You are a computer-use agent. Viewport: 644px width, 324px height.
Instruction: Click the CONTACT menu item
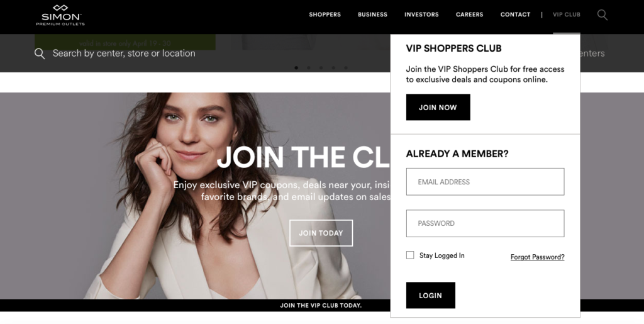coord(516,14)
